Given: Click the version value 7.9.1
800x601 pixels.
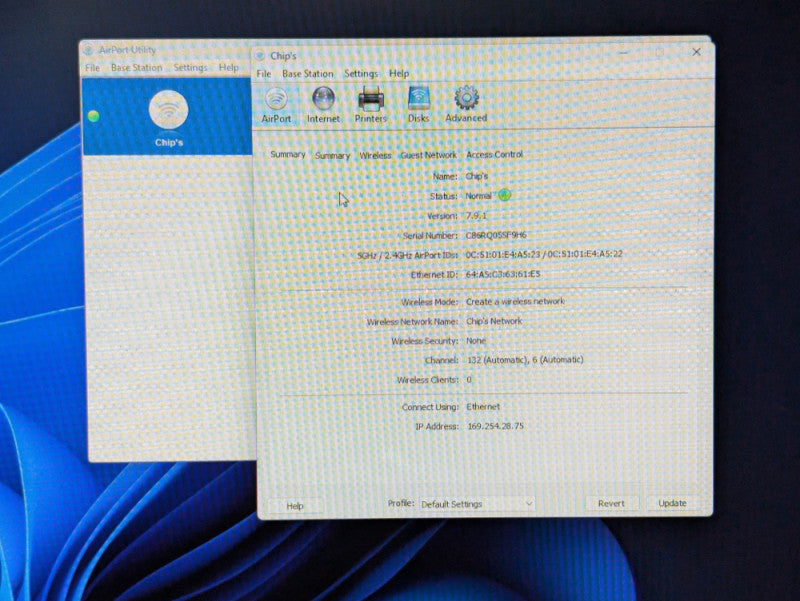Looking at the screenshot, I should tap(477, 215).
